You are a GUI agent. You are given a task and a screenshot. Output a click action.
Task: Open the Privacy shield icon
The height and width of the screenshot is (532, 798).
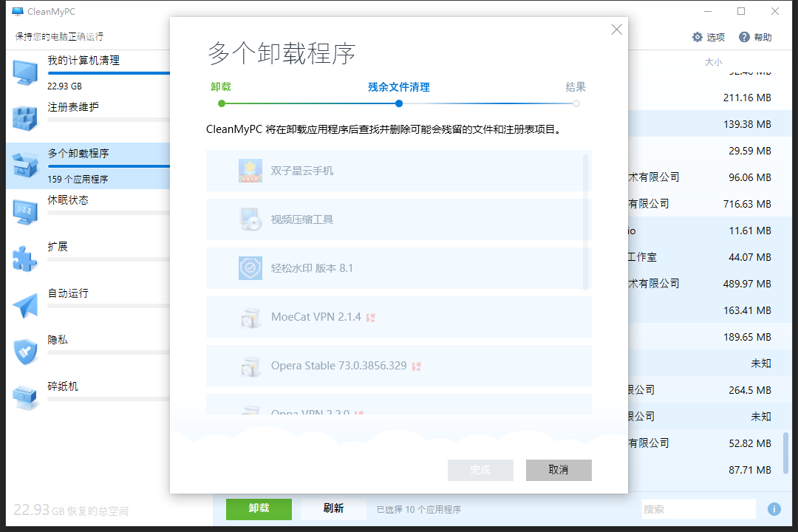[25, 352]
